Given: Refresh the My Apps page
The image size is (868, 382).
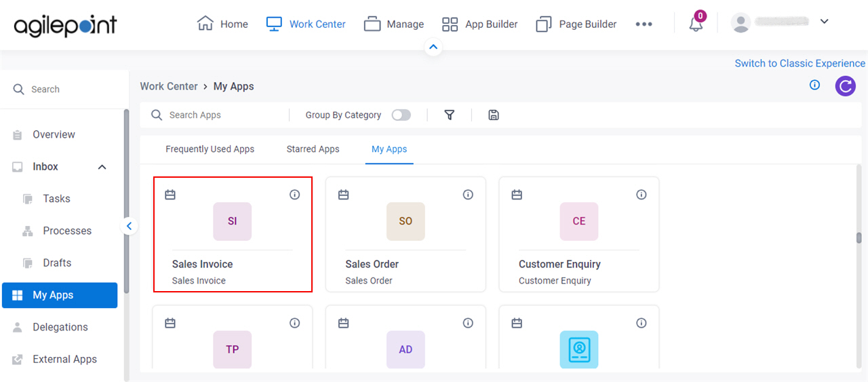Looking at the screenshot, I should [845, 85].
